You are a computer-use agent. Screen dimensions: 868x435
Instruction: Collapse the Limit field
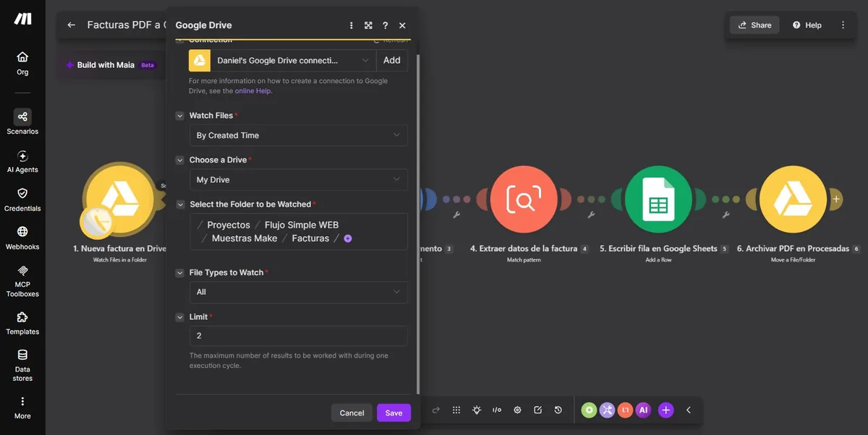click(180, 317)
